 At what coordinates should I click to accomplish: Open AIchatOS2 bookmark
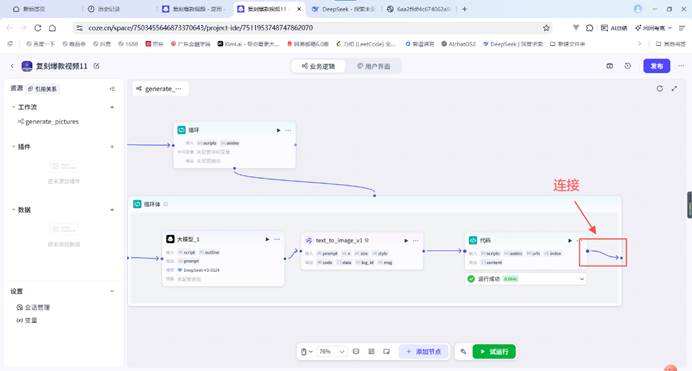pyautogui.click(x=458, y=44)
